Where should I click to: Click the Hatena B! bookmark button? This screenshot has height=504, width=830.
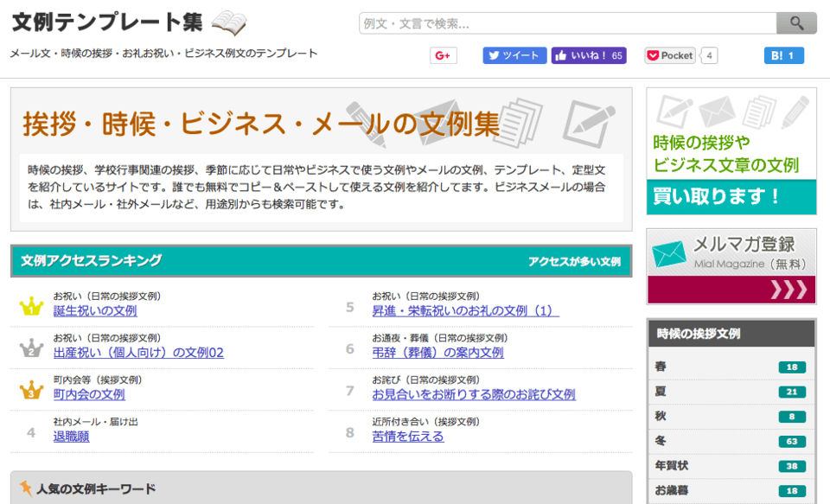coord(783,55)
